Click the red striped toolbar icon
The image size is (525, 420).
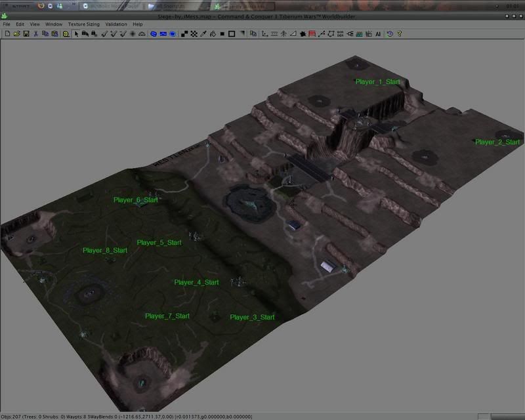tap(312, 34)
